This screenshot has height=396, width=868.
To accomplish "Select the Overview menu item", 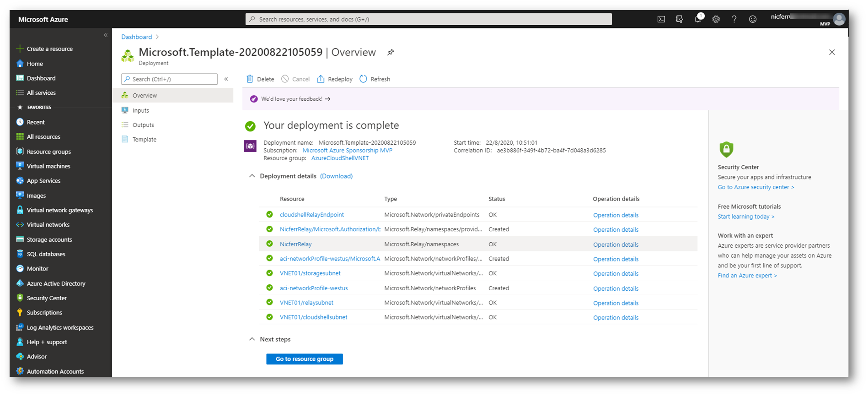I will [x=173, y=95].
